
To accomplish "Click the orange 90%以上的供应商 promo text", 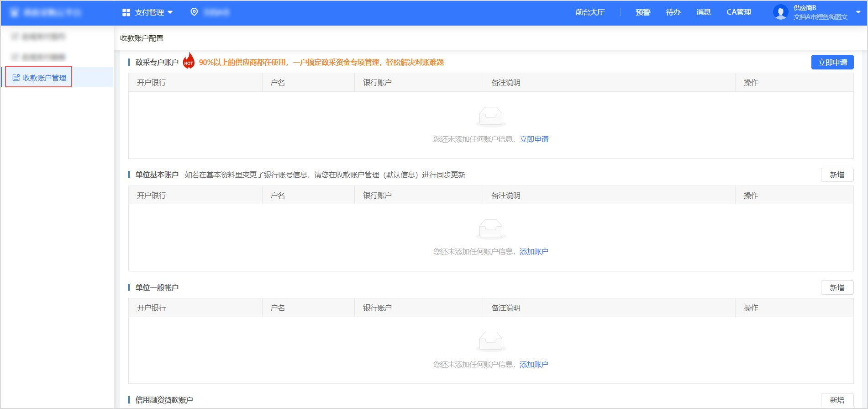I will click(321, 62).
